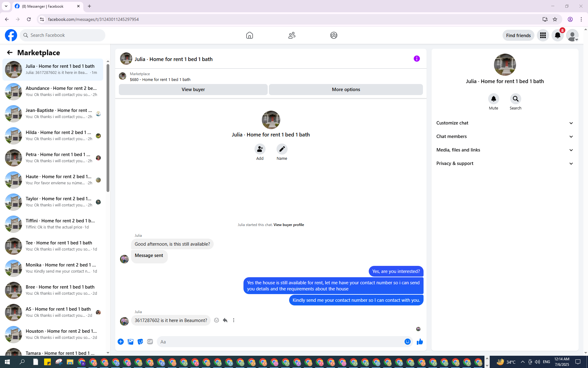Click the thumbs-up like send icon
The width and height of the screenshot is (588, 368).
click(x=420, y=342)
